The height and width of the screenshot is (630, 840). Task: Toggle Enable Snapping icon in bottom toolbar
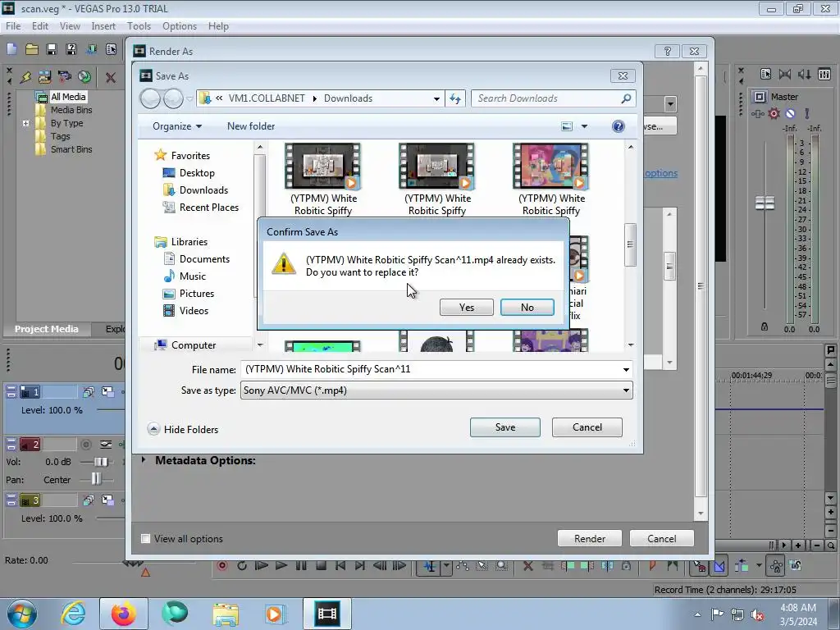click(x=699, y=566)
